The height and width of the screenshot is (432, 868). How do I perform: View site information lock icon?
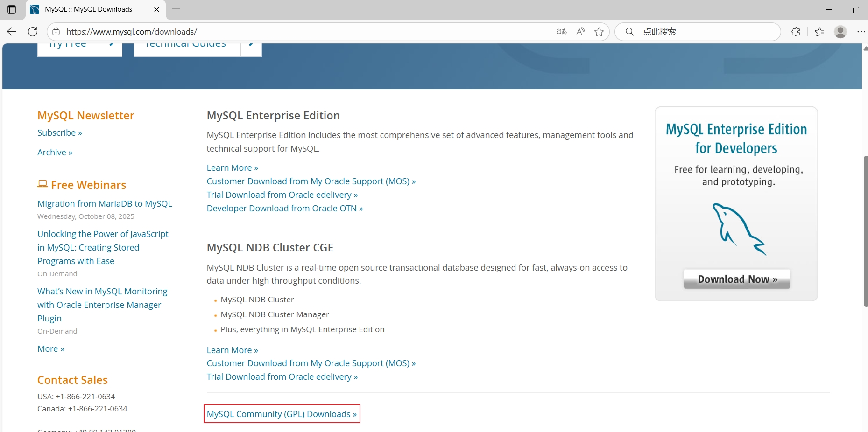tap(56, 32)
